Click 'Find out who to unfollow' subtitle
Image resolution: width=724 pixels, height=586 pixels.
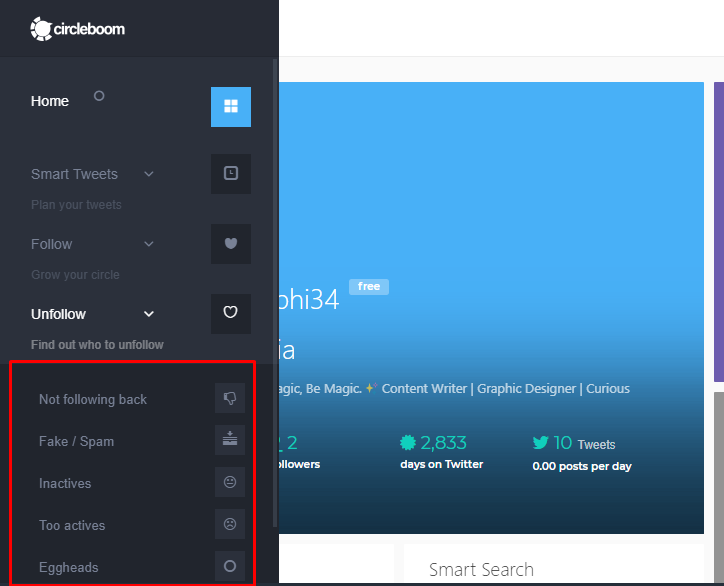pyautogui.click(x=97, y=344)
